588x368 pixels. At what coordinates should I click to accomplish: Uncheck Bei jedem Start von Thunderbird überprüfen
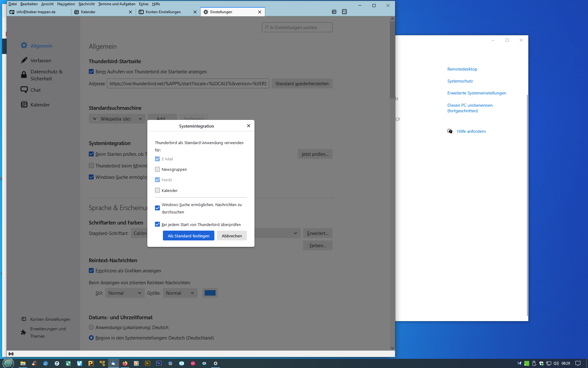[157, 224]
